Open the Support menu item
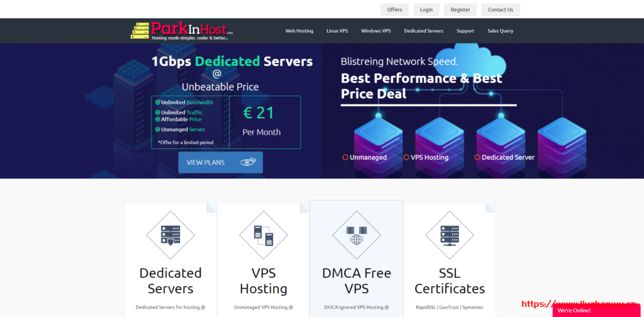 point(465,31)
